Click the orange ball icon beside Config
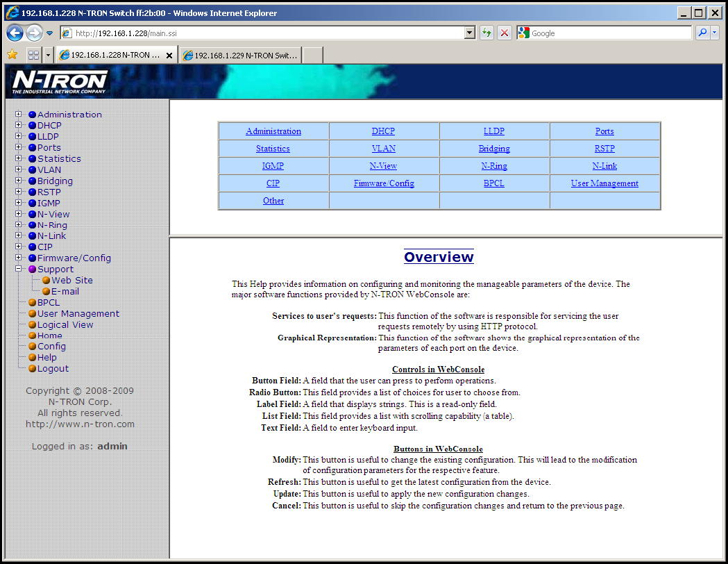 (x=32, y=346)
